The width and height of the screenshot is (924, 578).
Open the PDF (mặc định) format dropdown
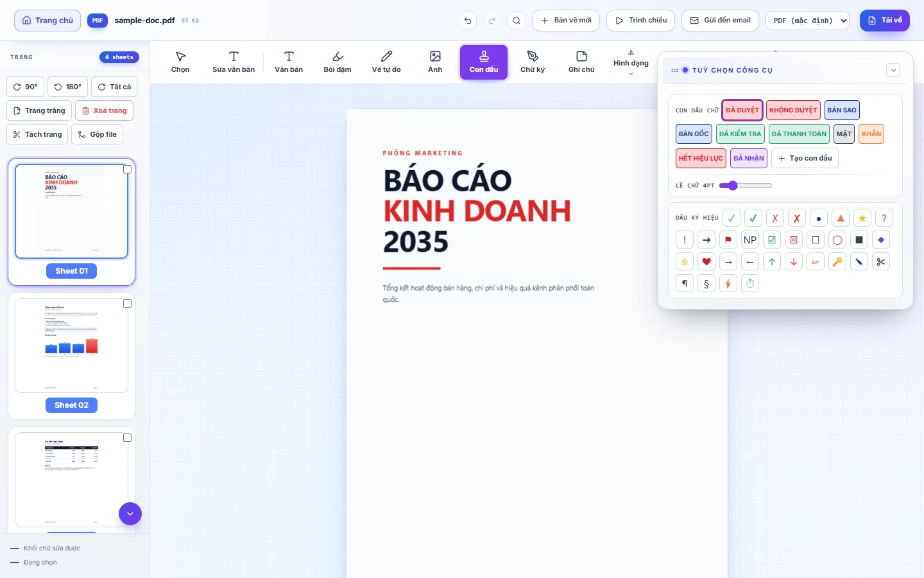807,21
